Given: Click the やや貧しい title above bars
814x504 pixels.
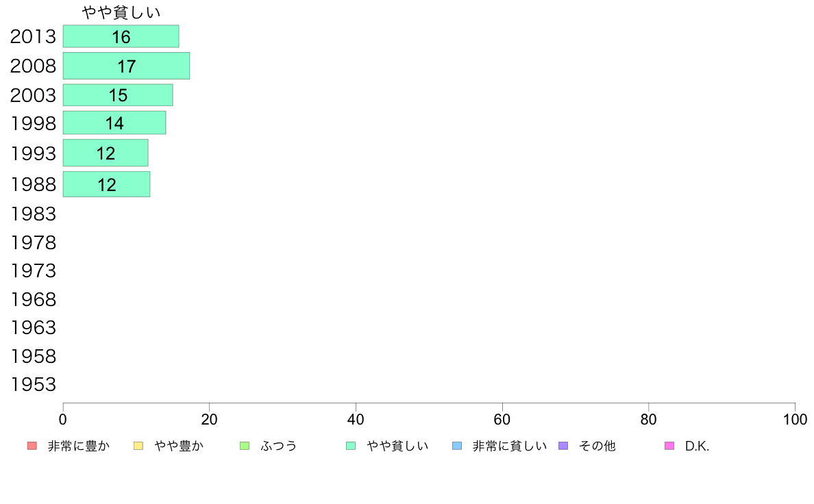Looking at the screenshot, I should click(121, 12).
